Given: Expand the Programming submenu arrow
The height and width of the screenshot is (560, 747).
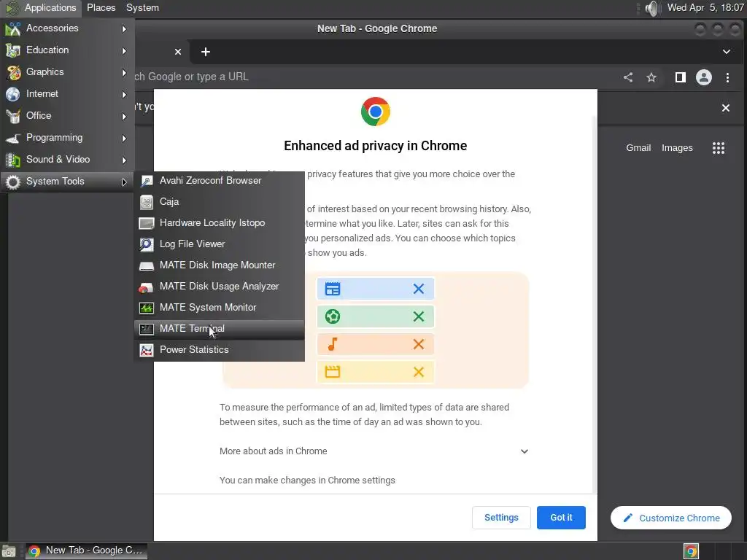Looking at the screenshot, I should point(124,138).
